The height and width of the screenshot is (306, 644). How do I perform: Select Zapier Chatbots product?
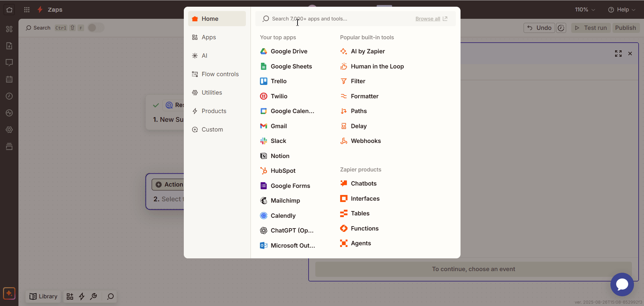click(x=358, y=184)
